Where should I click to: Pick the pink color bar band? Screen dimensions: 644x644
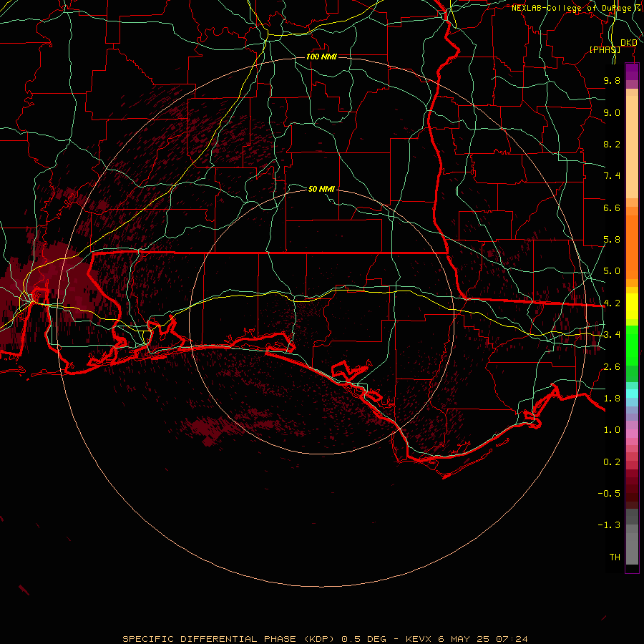[632, 434]
